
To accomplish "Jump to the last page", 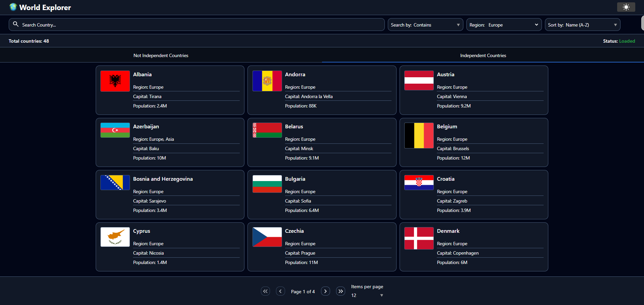I will coord(340,291).
